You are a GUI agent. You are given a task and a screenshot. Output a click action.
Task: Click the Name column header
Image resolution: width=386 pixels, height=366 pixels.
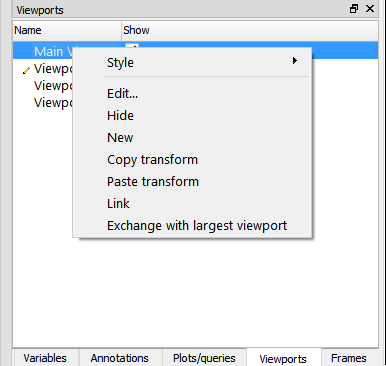[x=67, y=30]
